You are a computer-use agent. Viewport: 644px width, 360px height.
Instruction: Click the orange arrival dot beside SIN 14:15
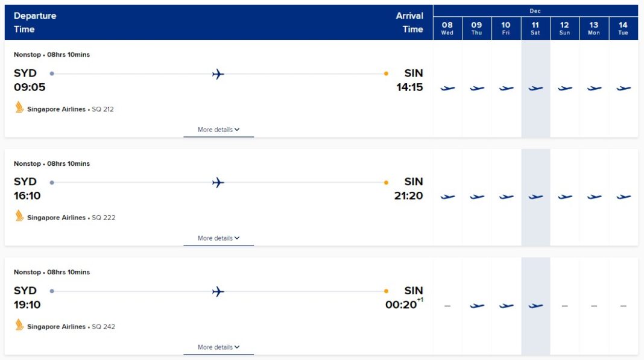pos(386,74)
